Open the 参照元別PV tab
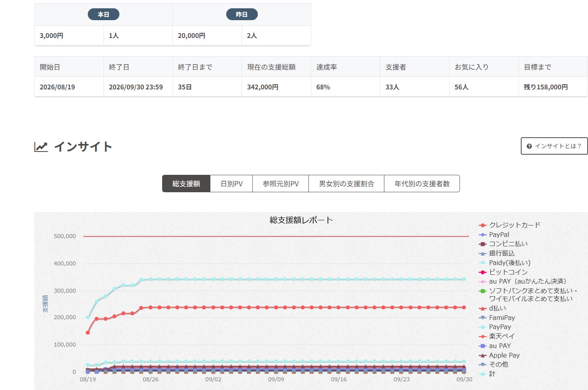The width and height of the screenshot is (588, 390). click(x=281, y=184)
